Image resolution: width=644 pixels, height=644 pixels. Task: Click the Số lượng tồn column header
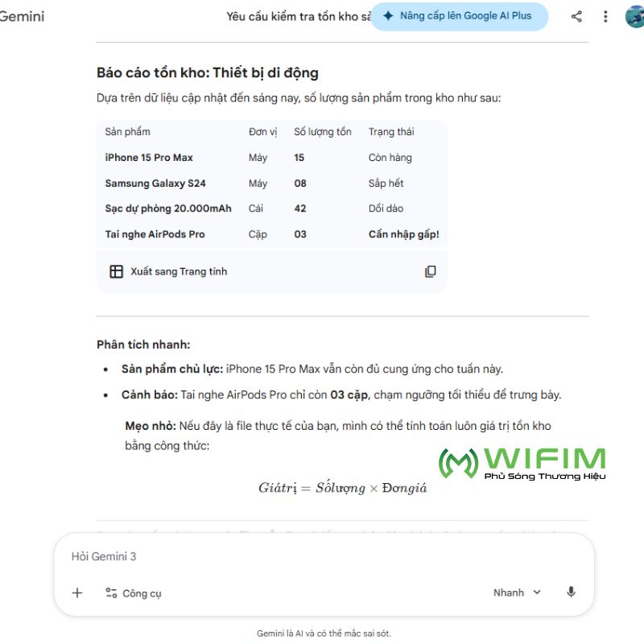pyautogui.click(x=322, y=132)
